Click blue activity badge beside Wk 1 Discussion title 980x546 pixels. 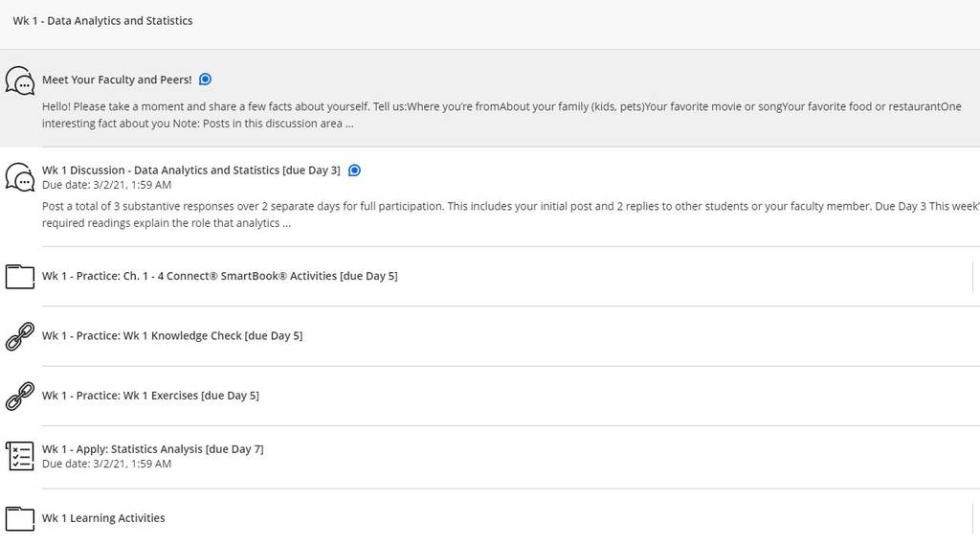pyautogui.click(x=354, y=171)
